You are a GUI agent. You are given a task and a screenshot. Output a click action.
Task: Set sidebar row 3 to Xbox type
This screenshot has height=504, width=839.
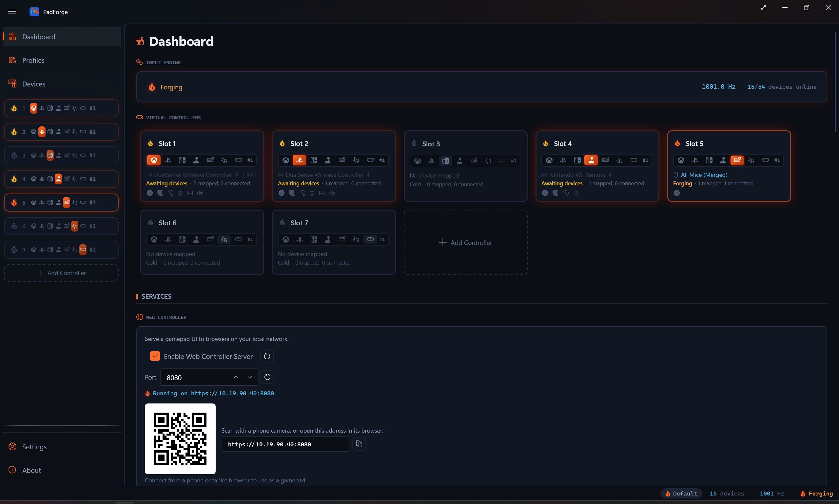34,156
